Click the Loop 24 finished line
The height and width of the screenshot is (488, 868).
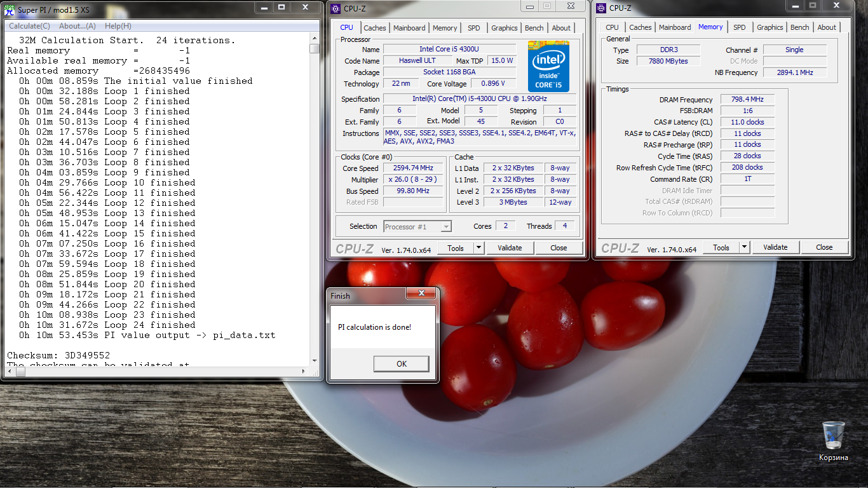click(x=107, y=325)
